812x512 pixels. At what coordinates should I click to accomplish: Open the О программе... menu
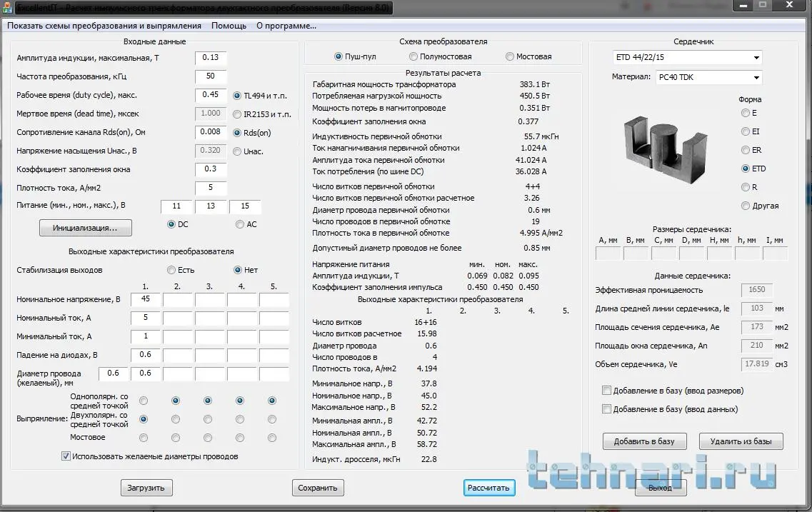tap(286, 26)
